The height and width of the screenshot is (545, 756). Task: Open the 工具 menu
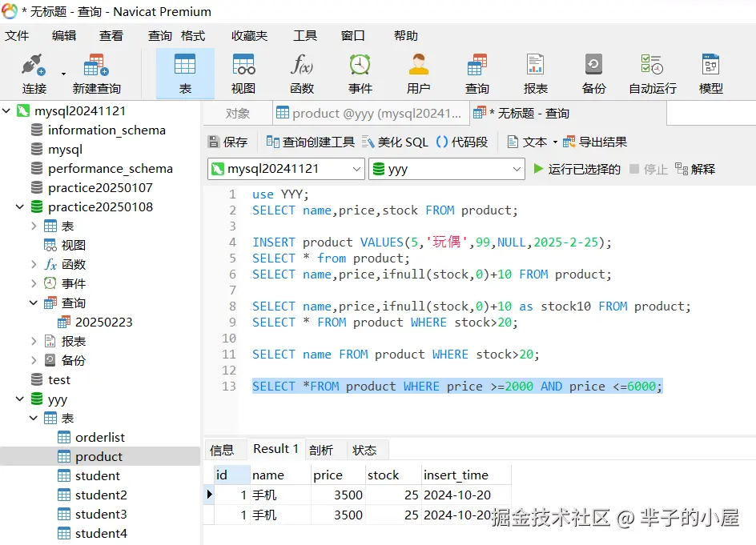coord(305,36)
